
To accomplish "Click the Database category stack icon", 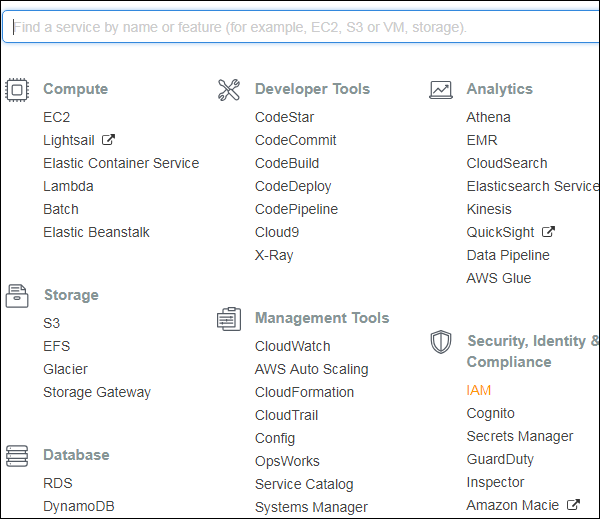I will click(x=18, y=455).
